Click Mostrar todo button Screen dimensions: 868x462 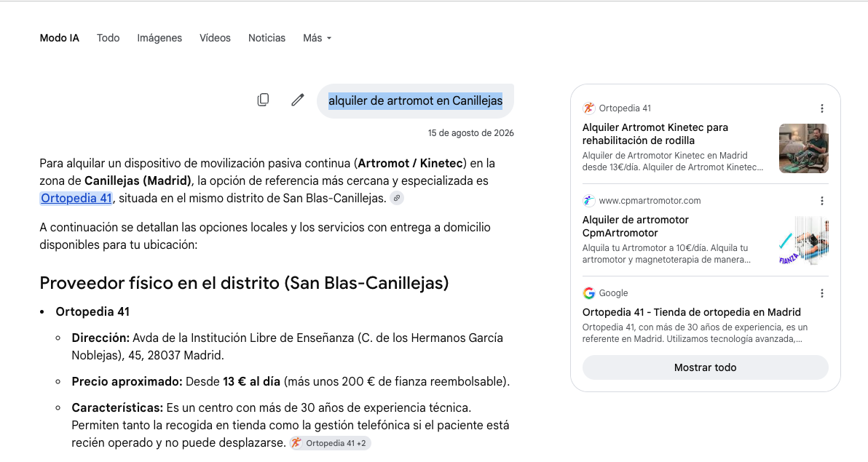click(705, 367)
